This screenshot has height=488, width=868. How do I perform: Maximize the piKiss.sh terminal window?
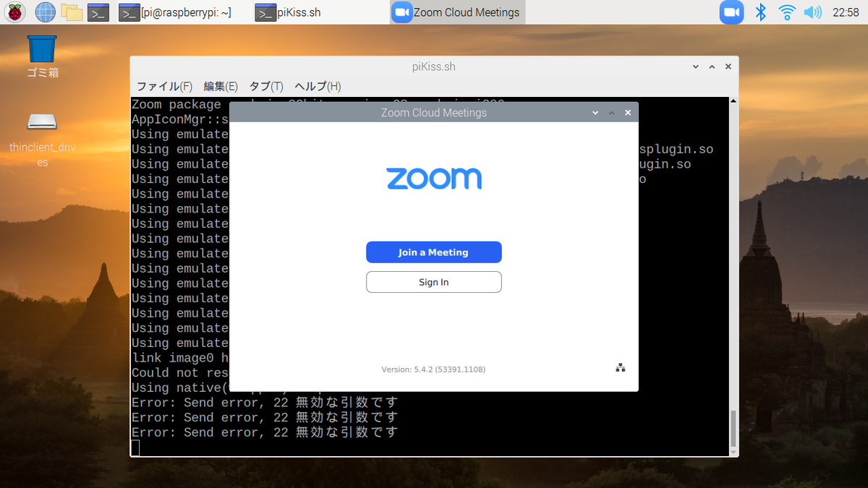(x=712, y=67)
